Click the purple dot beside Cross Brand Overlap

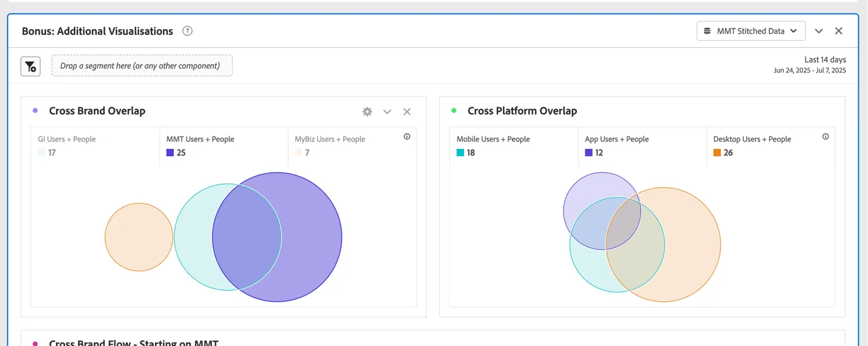(x=35, y=110)
